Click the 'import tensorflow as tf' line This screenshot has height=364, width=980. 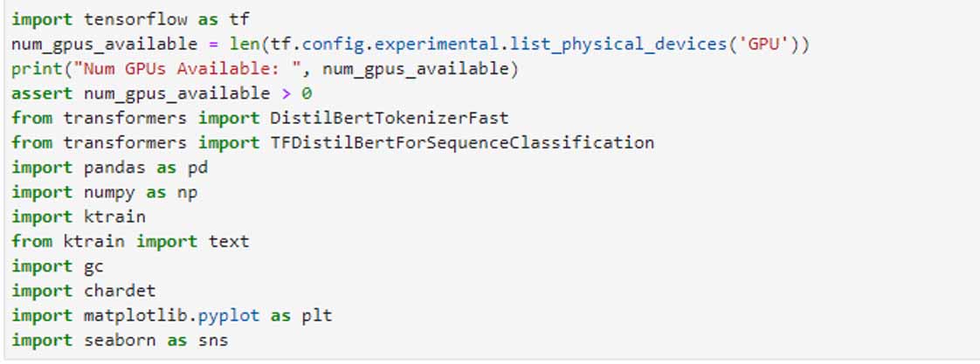(x=131, y=19)
